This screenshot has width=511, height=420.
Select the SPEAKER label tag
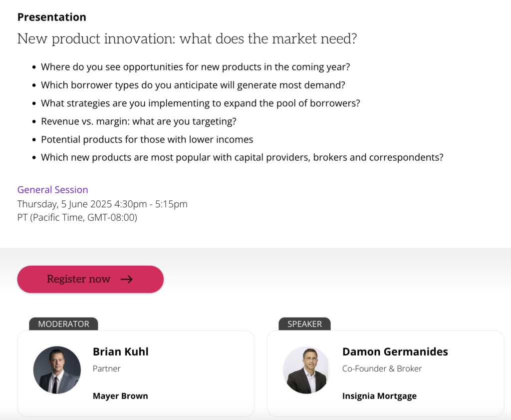coord(305,324)
